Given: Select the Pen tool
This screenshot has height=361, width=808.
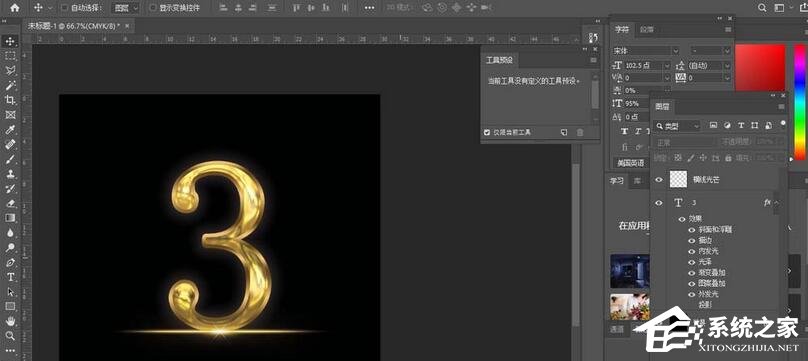Looking at the screenshot, I should tap(10, 263).
